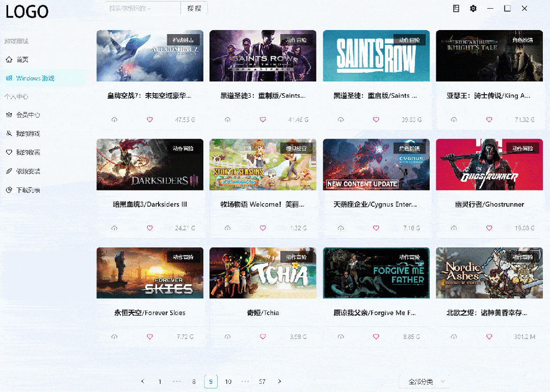This screenshot has width=550, height=392.
Task: Toggle favorite heart for Forgive Me Father
Action: (376, 337)
